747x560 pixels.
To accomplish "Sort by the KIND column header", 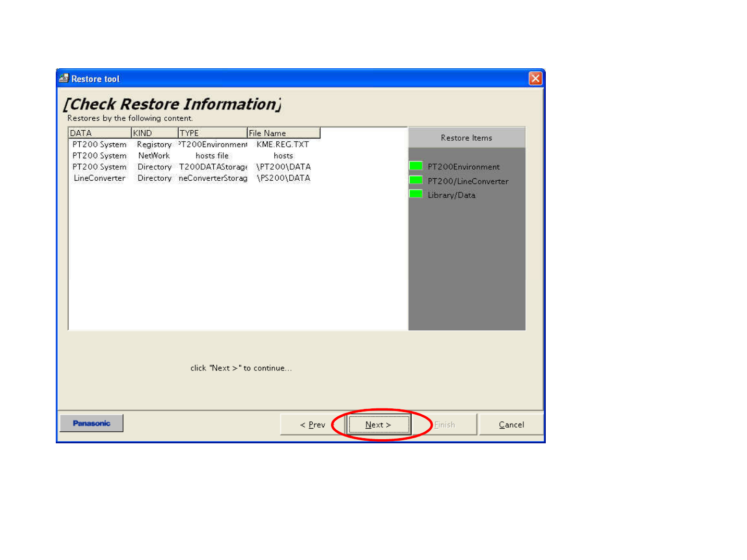I will [155, 133].
